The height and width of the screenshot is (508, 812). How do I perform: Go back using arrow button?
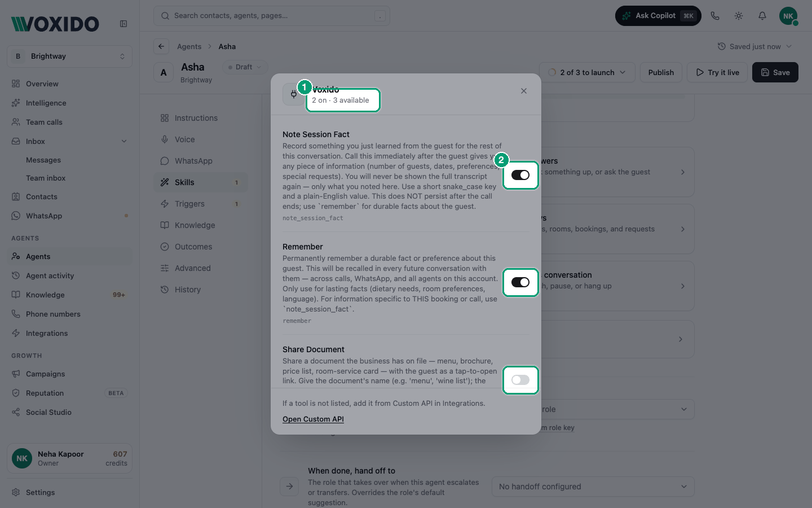click(x=161, y=46)
